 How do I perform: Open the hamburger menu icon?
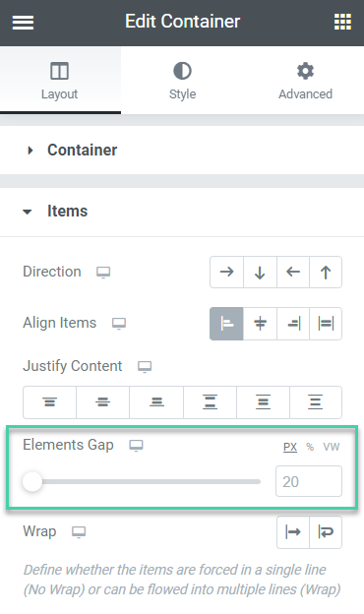pyautogui.click(x=23, y=23)
